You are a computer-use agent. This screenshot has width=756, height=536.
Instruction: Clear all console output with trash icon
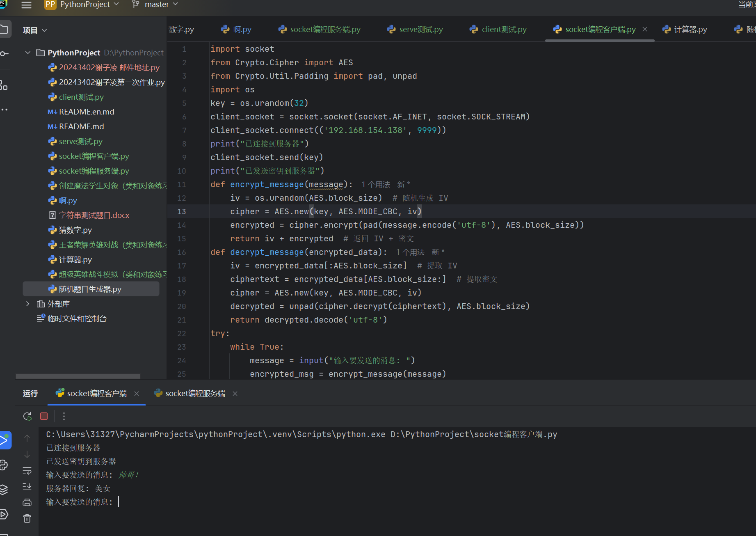point(27,518)
